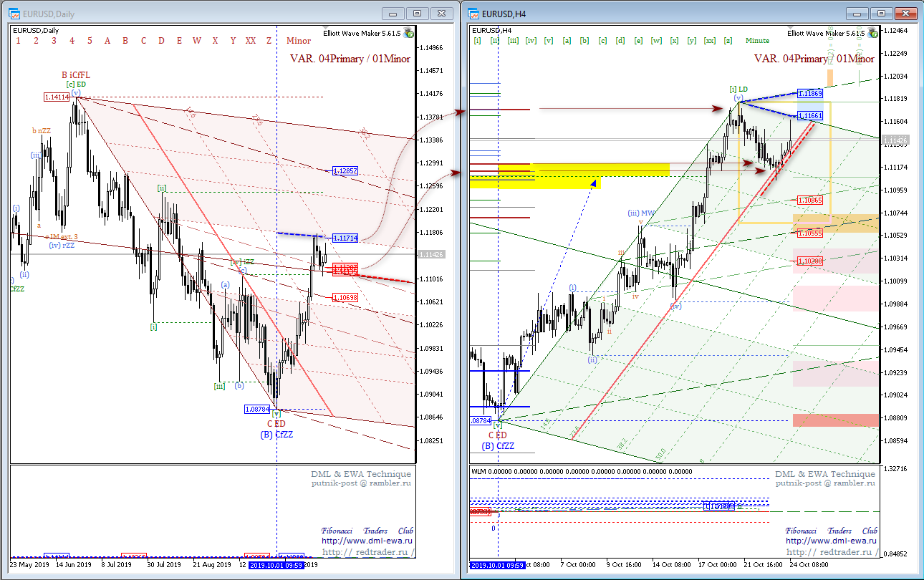Image resolution: width=924 pixels, height=580 pixels.
Task: Select wave label [iii] in H4 toolbar
Action: click(x=513, y=41)
